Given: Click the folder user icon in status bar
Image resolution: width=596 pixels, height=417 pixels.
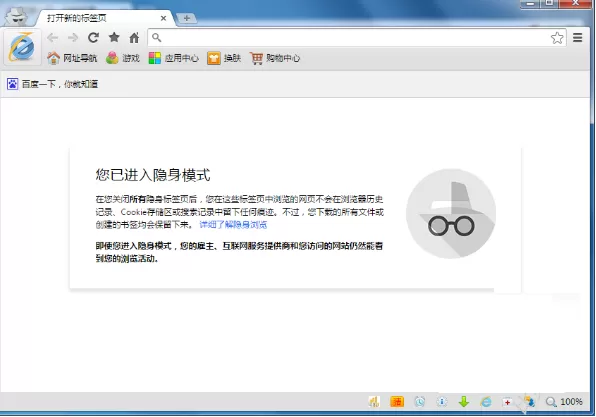Looking at the screenshot, I should point(529,401).
